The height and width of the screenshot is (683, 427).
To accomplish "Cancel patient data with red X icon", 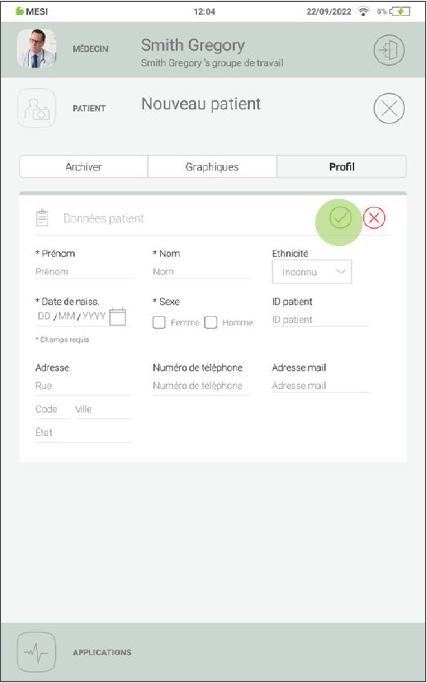I will pyautogui.click(x=374, y=218).
